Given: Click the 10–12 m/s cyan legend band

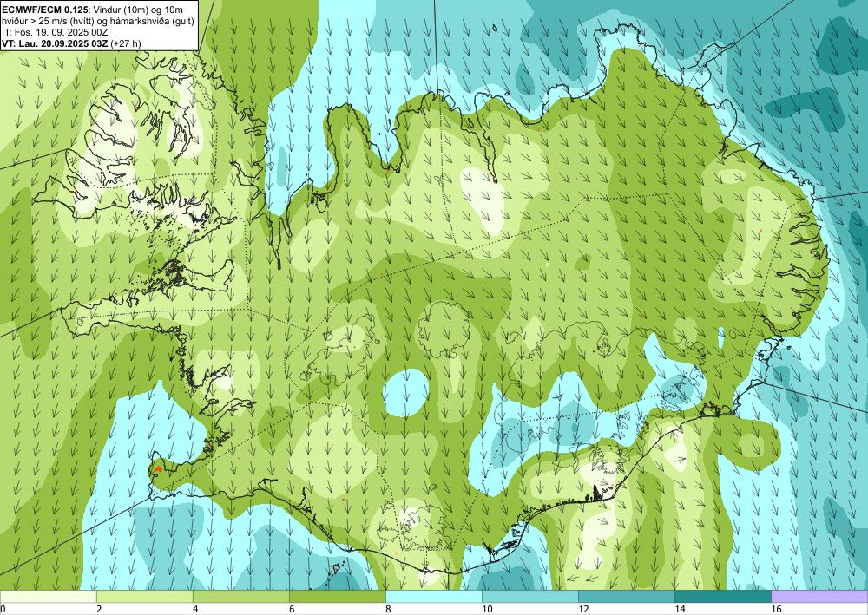Looking at the screenshot, I should [530, 596].
